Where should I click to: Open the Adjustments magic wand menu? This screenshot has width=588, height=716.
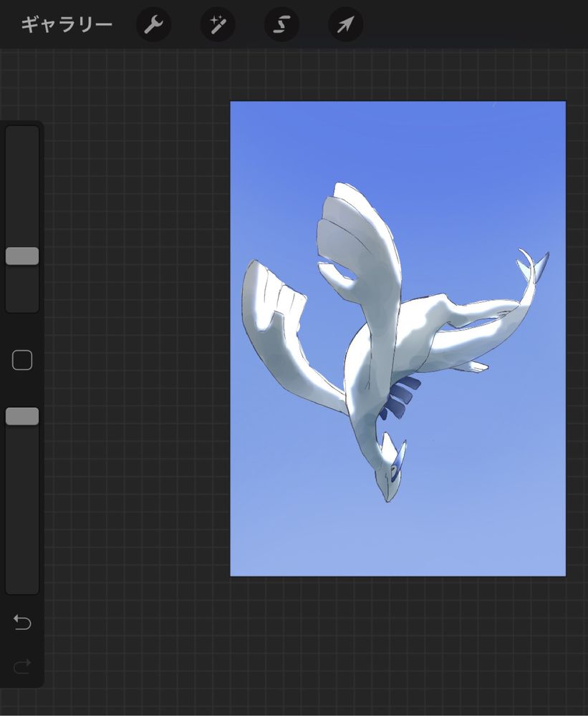218,24
